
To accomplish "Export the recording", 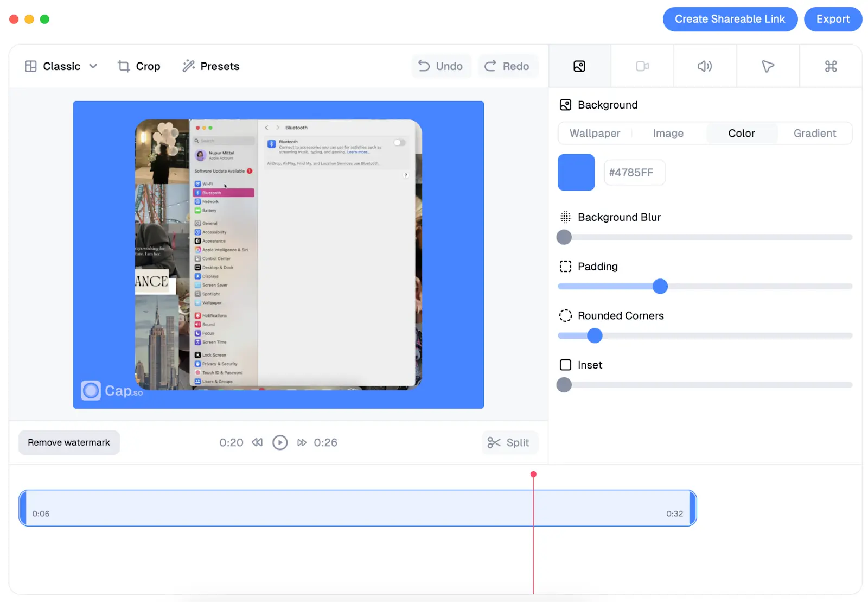I will click(x=833, y=19).
